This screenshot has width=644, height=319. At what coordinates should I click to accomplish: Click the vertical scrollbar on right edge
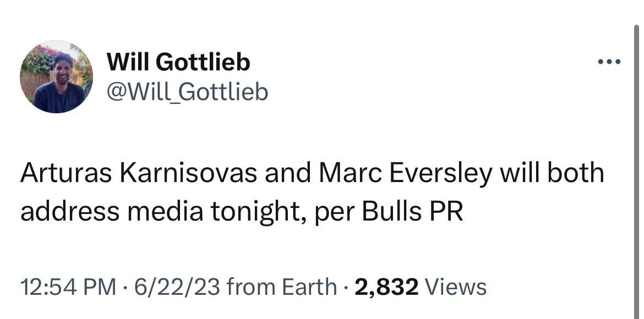[636, 165]
